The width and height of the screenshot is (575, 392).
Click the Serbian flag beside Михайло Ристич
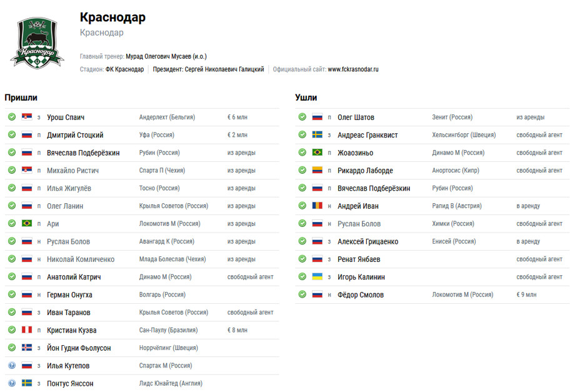(27, 170)
